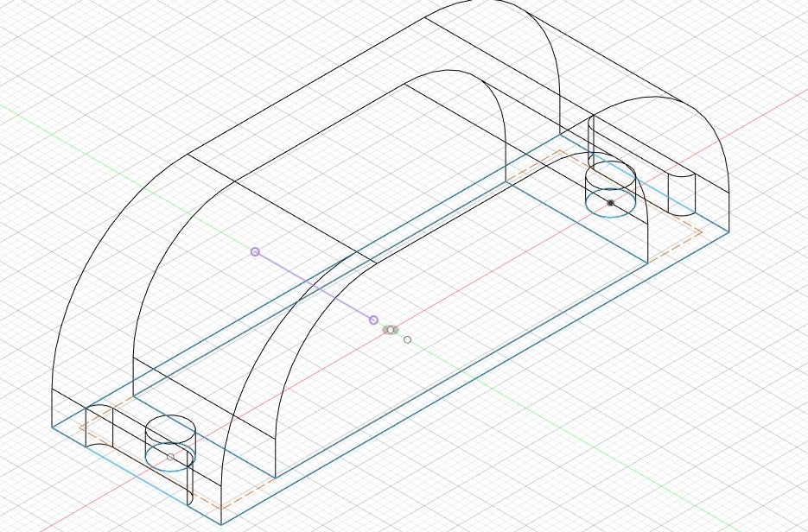Select the origin point on the red axis

[x=391, y=330]
